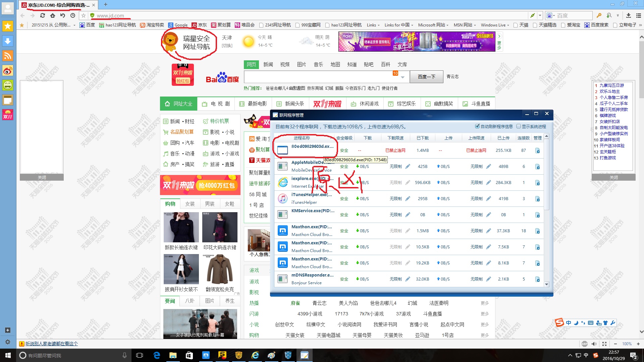
Task: Enable the show system processes checkbox
Action: 519,126
